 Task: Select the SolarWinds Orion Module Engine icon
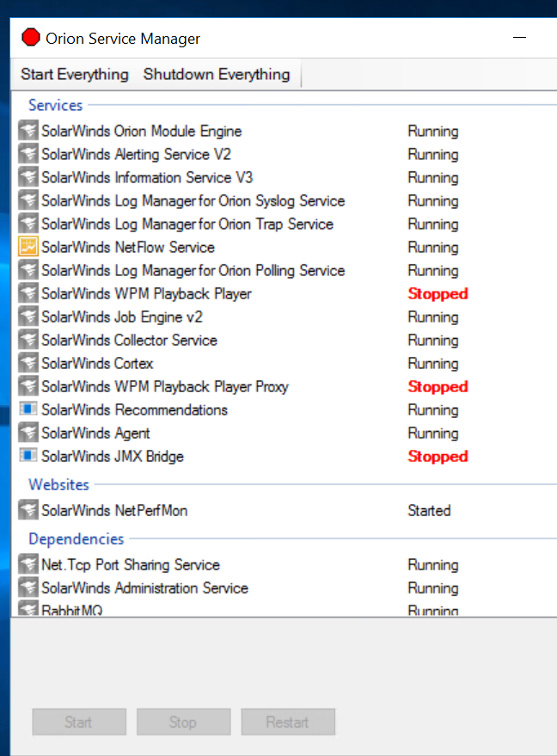pos(28,131)
